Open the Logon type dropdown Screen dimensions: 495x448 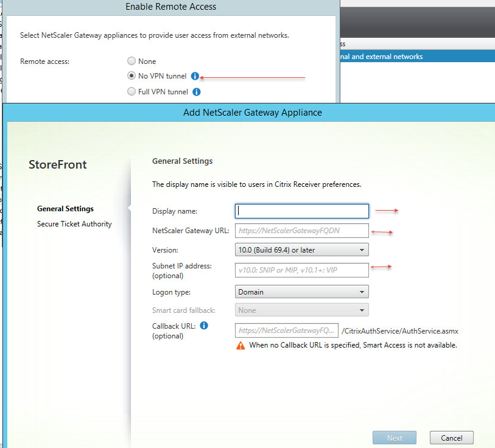pos(302,292)
